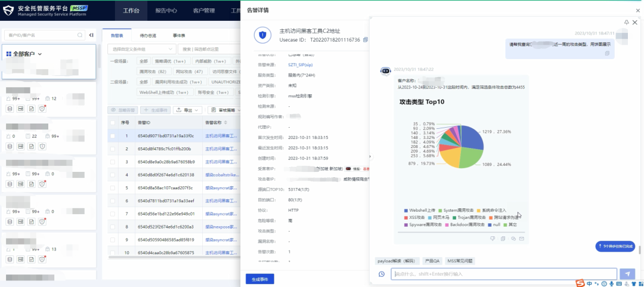The image size is (644, 287).
Task: Click Sogou input method taskbar icon
Action: [x=580, y=283]
